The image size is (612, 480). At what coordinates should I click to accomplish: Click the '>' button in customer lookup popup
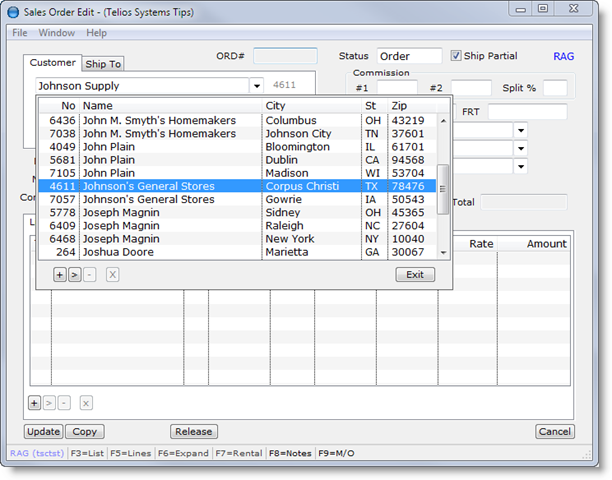[x=74, y=275]
